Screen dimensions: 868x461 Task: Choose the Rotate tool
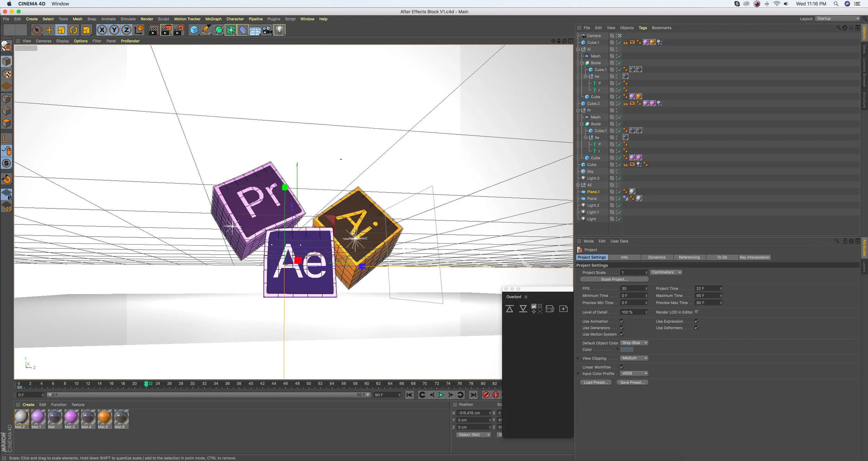(74, 30)
